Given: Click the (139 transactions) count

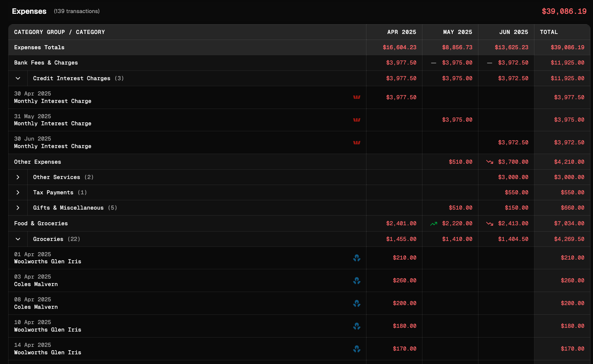Looking at the screenshot, I should point(77,11).
